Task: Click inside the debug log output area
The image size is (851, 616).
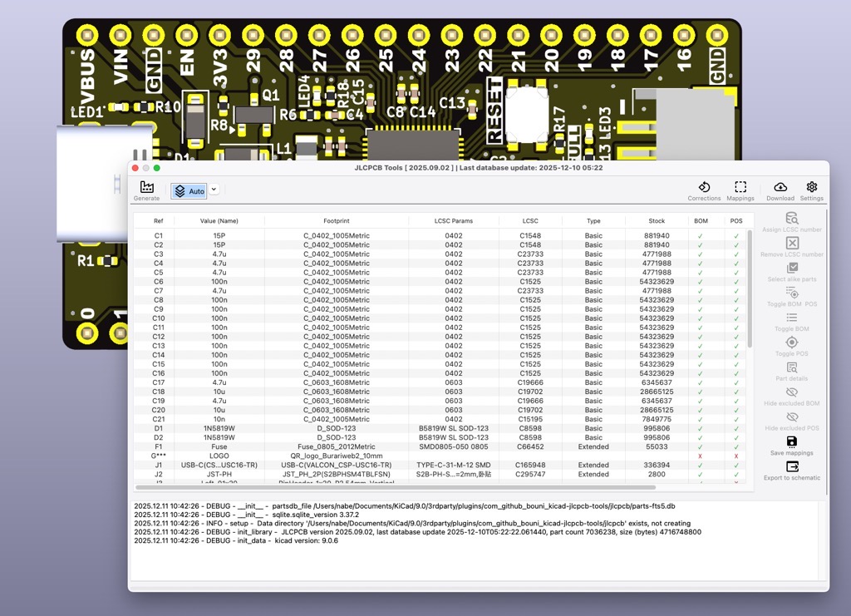Action: [x=474, y=557]
